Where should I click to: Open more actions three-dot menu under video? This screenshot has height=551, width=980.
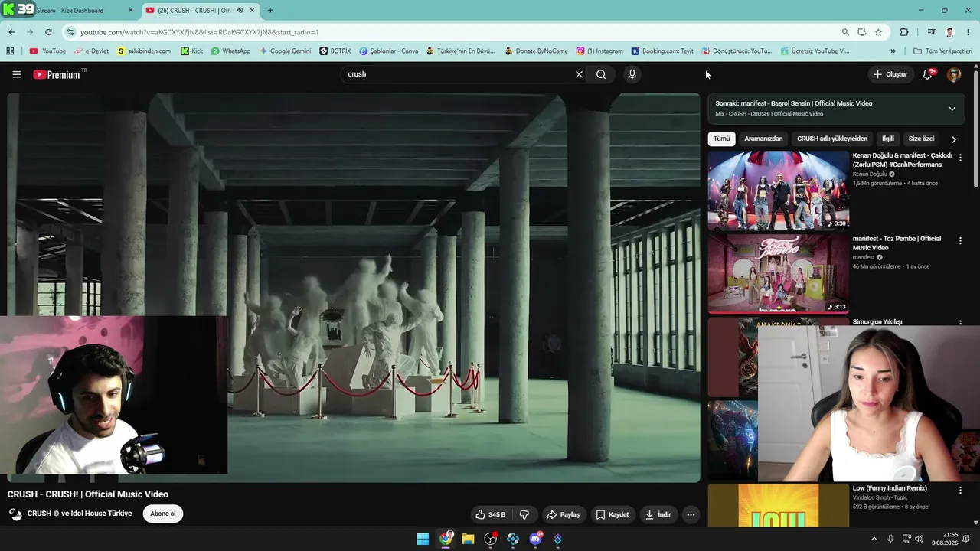coord(691,514)
